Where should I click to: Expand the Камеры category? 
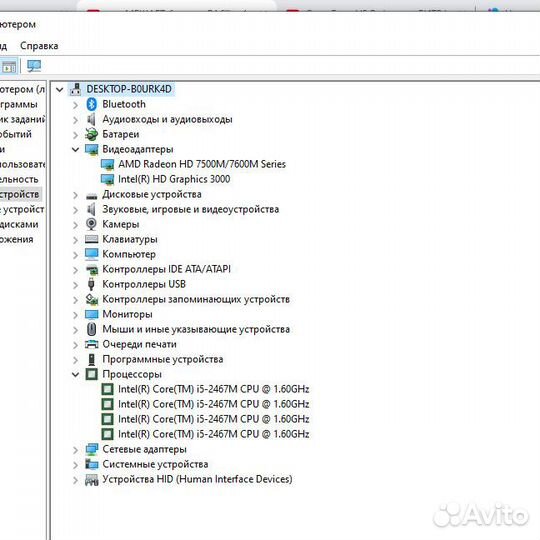pos(75,225)
